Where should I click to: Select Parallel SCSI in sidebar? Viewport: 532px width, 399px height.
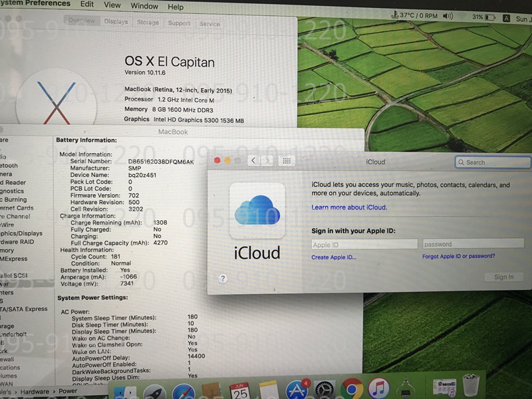pyautogui.click(x=14, y=275)
